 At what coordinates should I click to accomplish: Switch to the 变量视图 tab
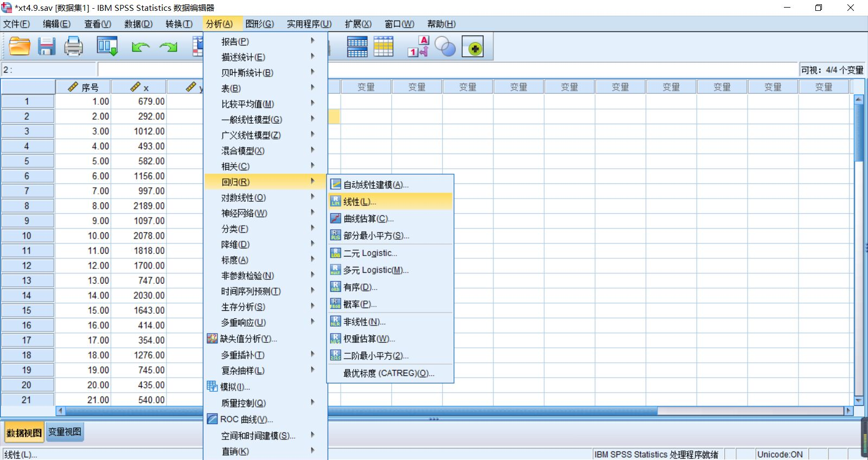65,432
